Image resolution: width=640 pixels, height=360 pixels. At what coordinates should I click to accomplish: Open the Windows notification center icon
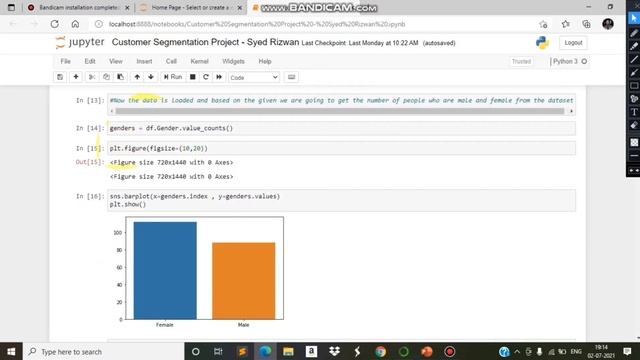627,351
